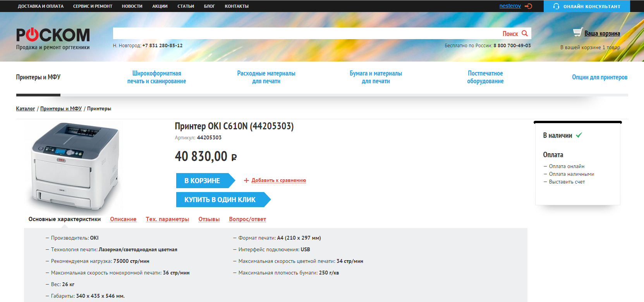Image resolution: width=644 pixels, height=302 pixels.
Task: Open Постпечатное оборудование category
Action: pyautogui.click(x=485, y=77)
